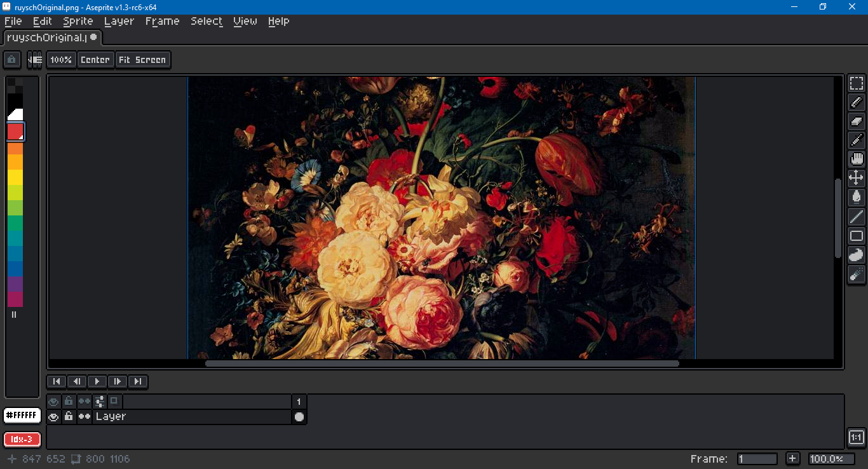This screenshot has width=868, height=469.
Task: Toggle the lock on the Layer row
Action: coord(69,417)
